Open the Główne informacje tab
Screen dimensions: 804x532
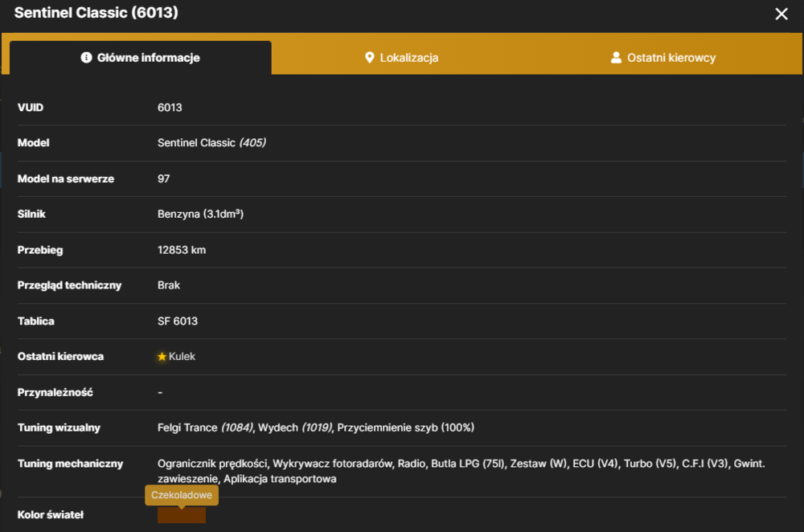tap(141, 57)
